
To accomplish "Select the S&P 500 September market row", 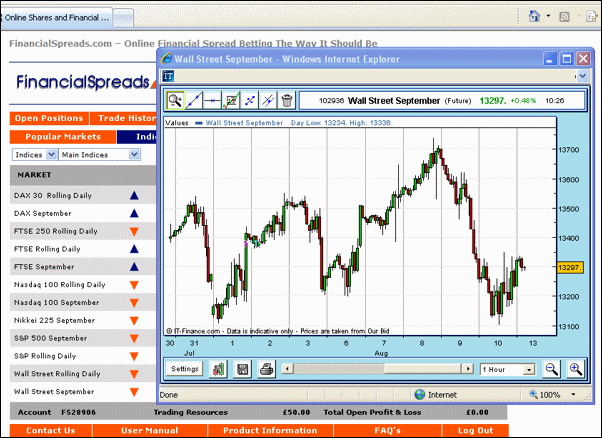I will (83, 338).
